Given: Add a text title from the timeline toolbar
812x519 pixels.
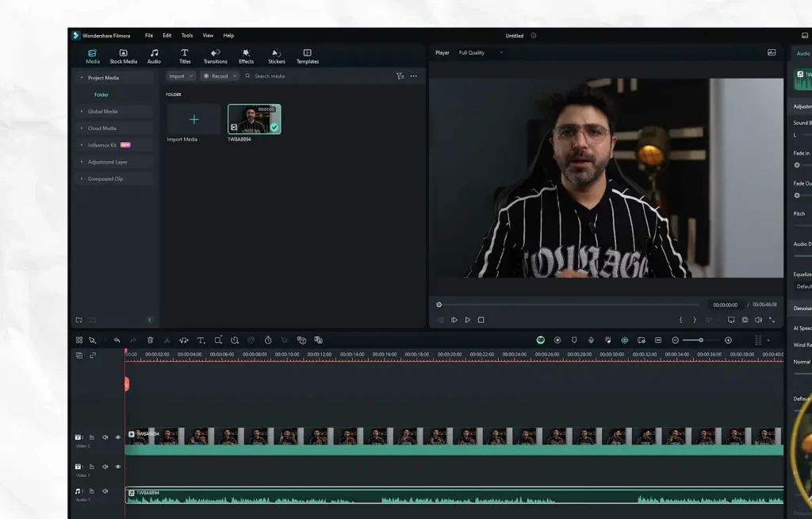Looking at the screenshot, I should 201,340.
